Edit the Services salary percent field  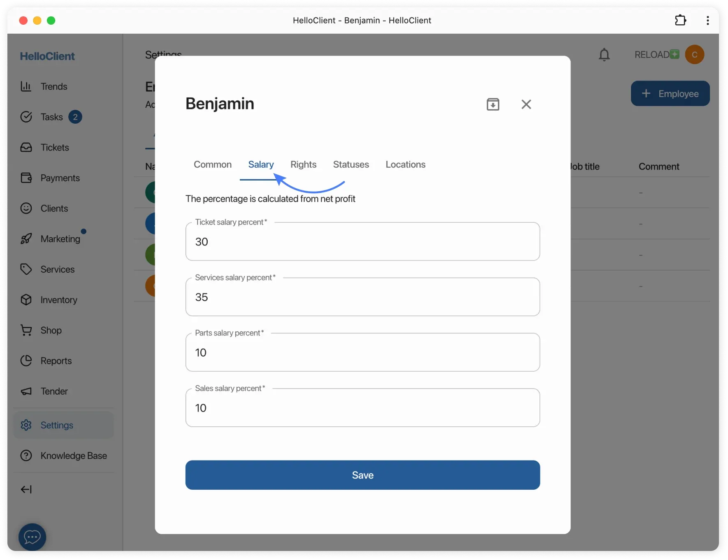(x=362, y=297)
